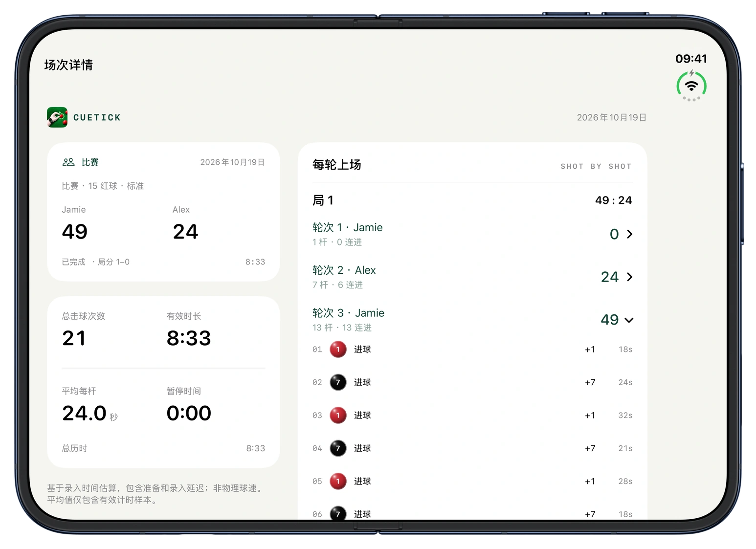Tap the two-player icon beside 比赛
Viewport: 756px width, 549px height.
coord(68,162)
